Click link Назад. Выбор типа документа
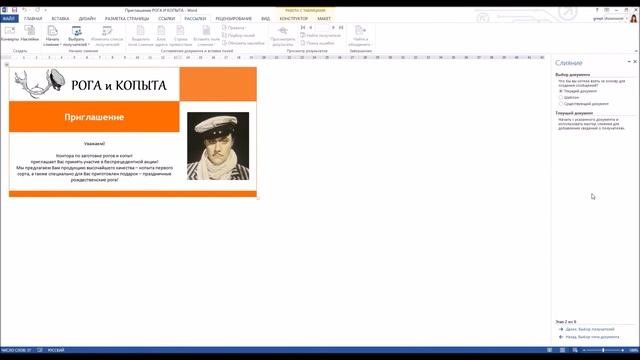 click(x=592, y=337)
